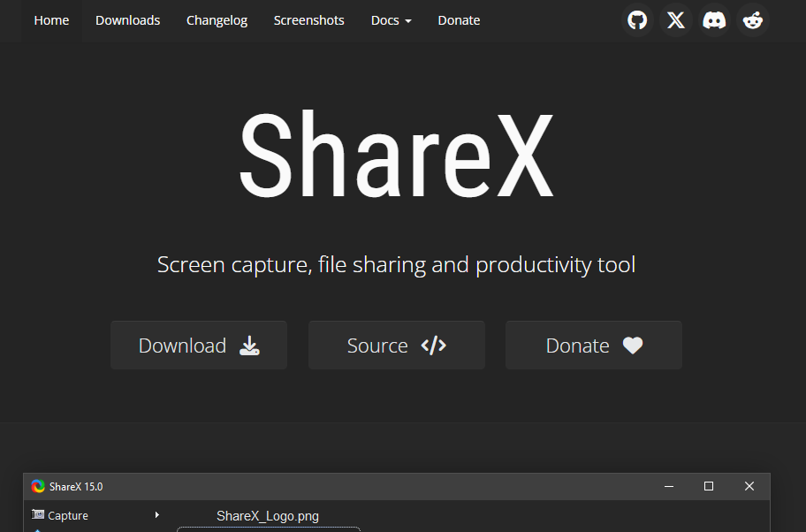Open the Reddit icon link
Viewport: 806px width, 532px height.
tap(753, 20)
